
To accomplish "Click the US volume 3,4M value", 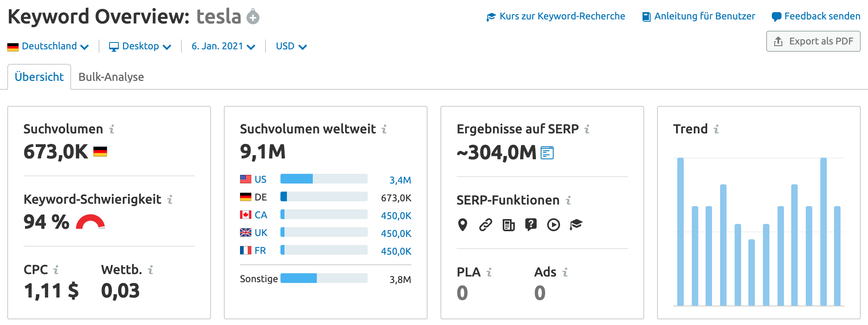I will [x=400, y=180].
